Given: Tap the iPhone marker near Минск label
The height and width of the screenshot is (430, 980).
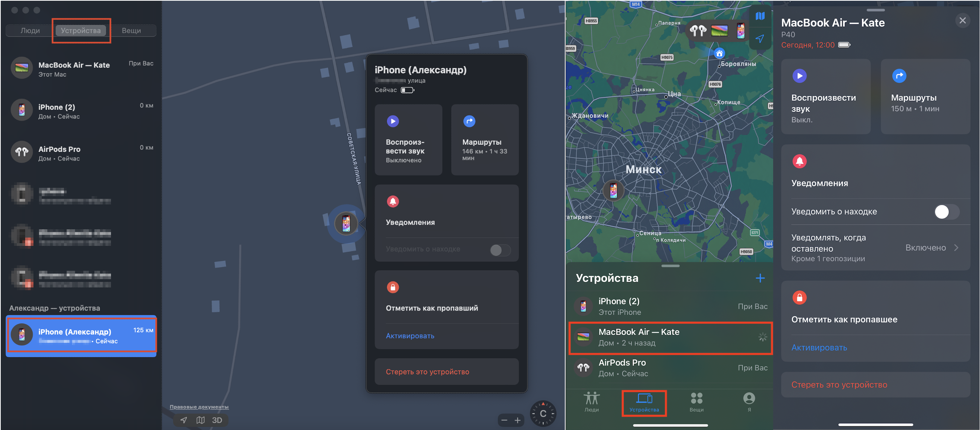Looking at the screenshot, I should tap(613, 191).
